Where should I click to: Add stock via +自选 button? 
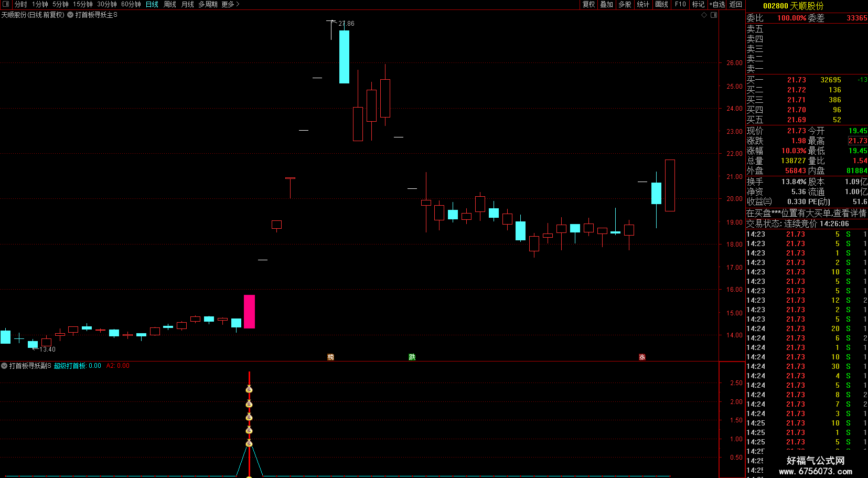click(717, 4)
